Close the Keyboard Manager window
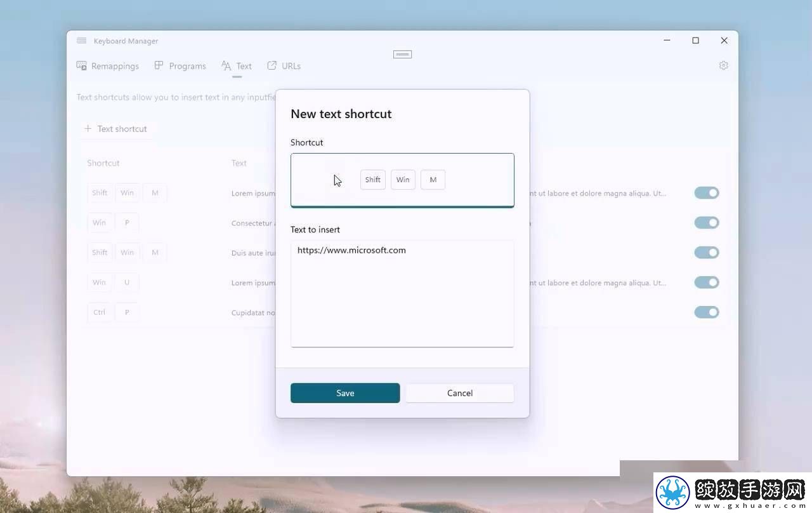The height and width of the screenshot is (513, 812). point(724,41)
